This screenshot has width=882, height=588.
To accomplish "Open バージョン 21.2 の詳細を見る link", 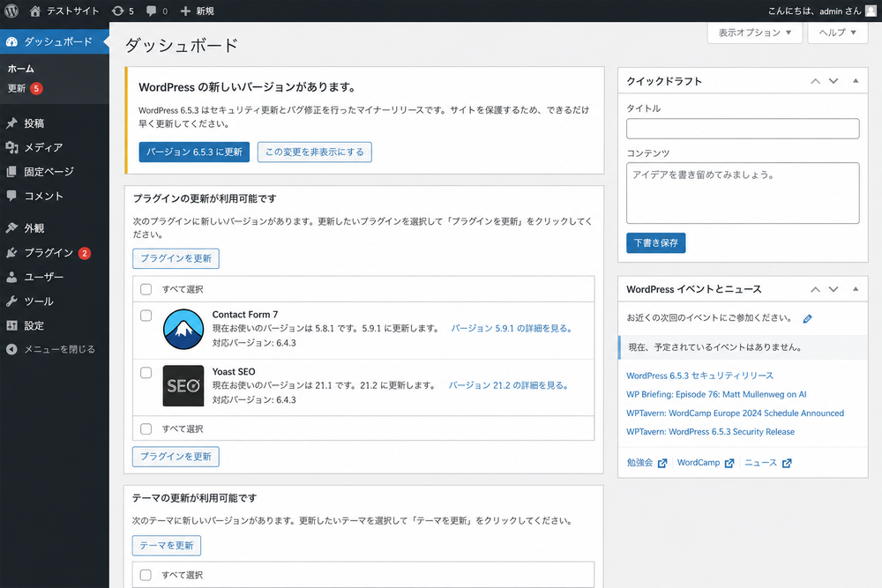I will point(509,385).
